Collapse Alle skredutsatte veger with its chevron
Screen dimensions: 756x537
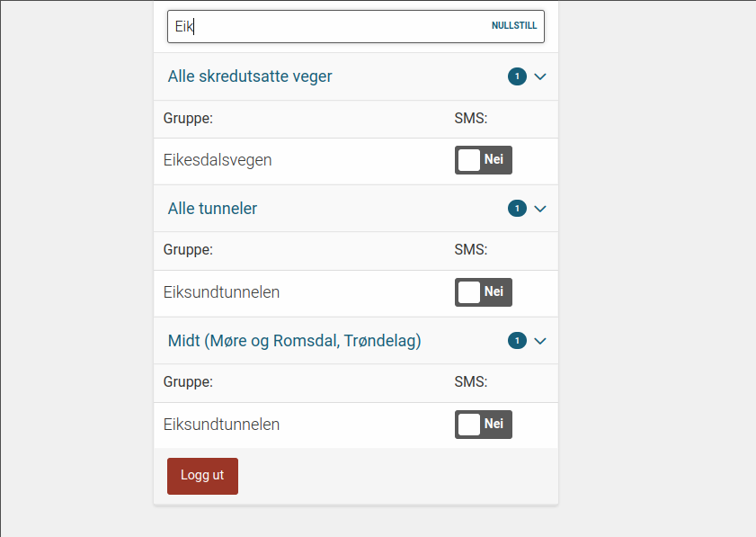pos(540,76)
